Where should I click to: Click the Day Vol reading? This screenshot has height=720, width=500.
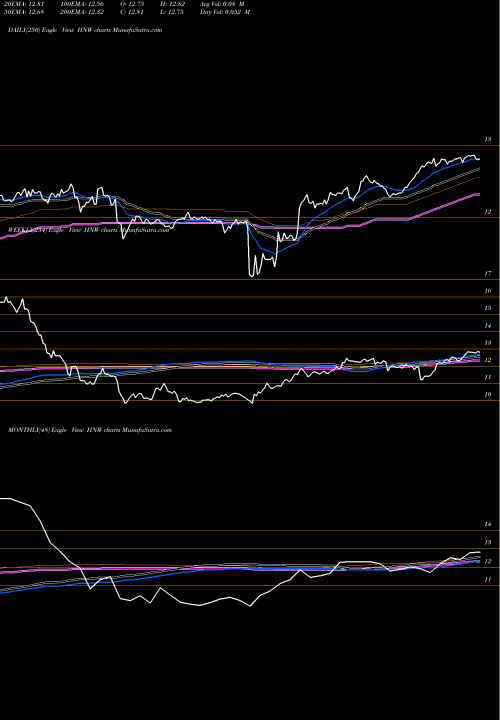pyautogui.click(x=225, y=12)
